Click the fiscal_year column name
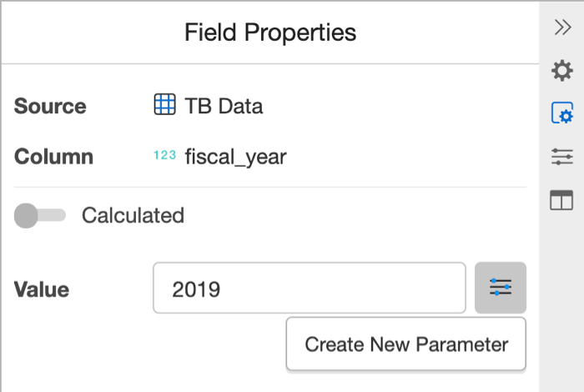Screen dimensions: 584x392 pos(236,156)
